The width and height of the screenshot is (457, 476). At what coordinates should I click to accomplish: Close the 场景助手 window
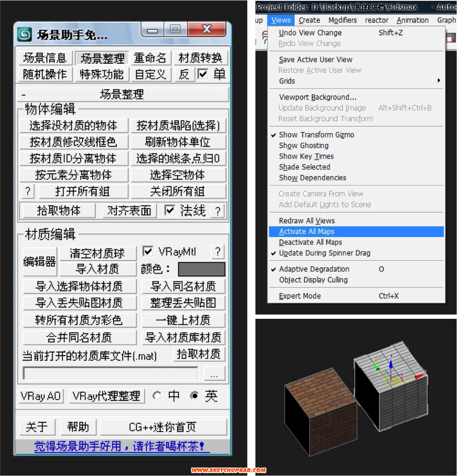[206, 29]
